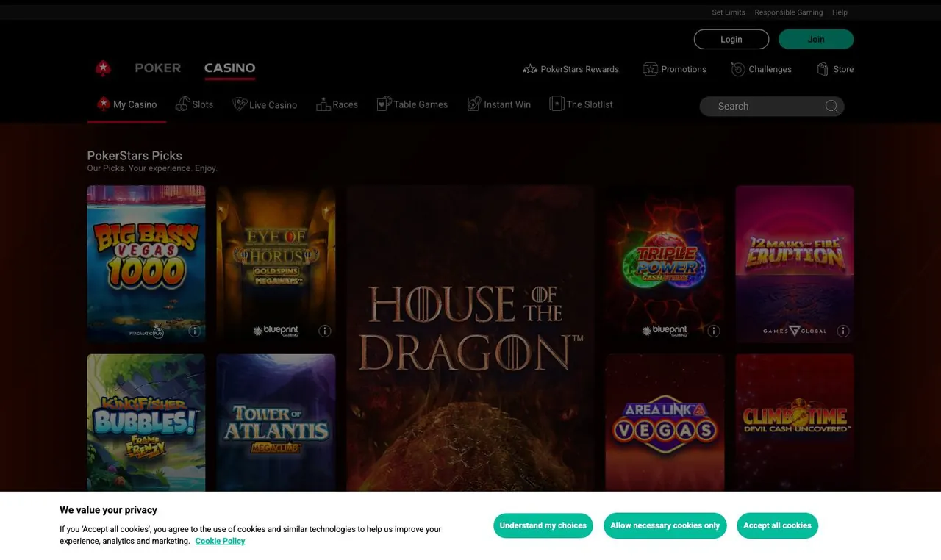This screenshot has width=941, height=560.
Task: Click the search magnifying glass icon
Action: (831, 107)
